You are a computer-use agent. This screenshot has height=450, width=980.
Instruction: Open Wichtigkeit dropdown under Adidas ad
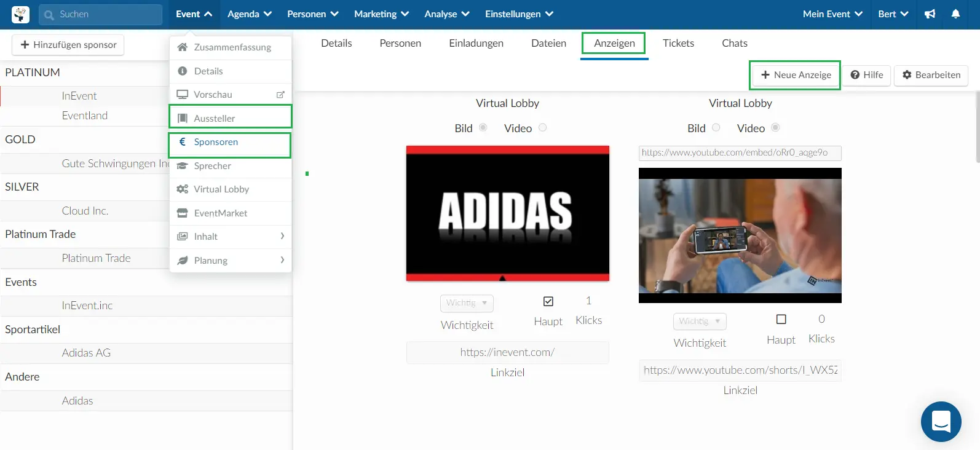coord(467,303)
